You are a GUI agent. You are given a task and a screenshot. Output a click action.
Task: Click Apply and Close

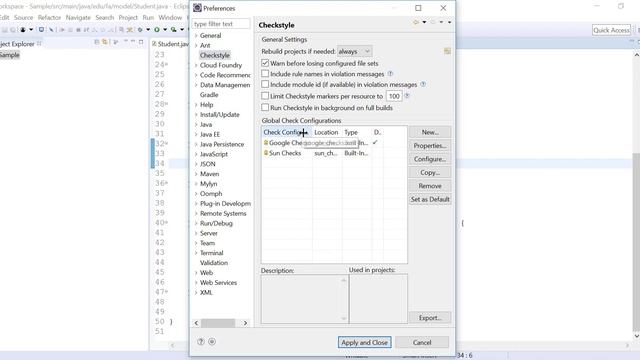pyautogui.click(x=364, y=342)
